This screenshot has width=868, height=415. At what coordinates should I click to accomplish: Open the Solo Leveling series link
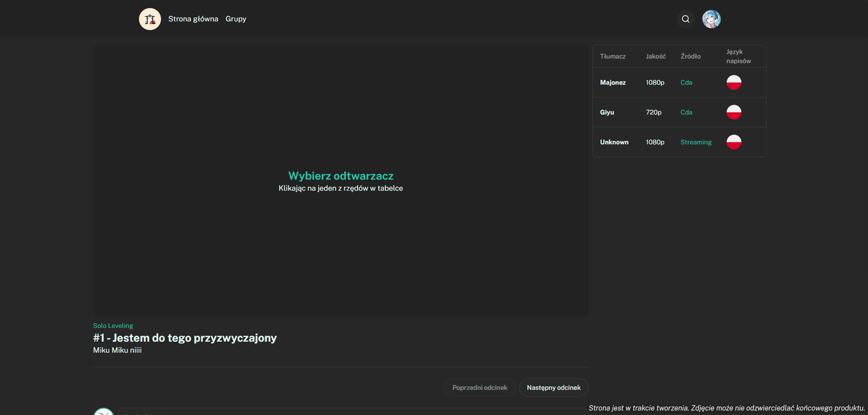113,326
